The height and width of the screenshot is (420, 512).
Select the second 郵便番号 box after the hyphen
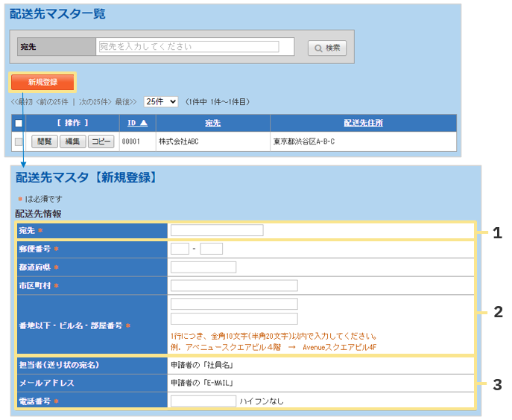(x=212, y=249)
